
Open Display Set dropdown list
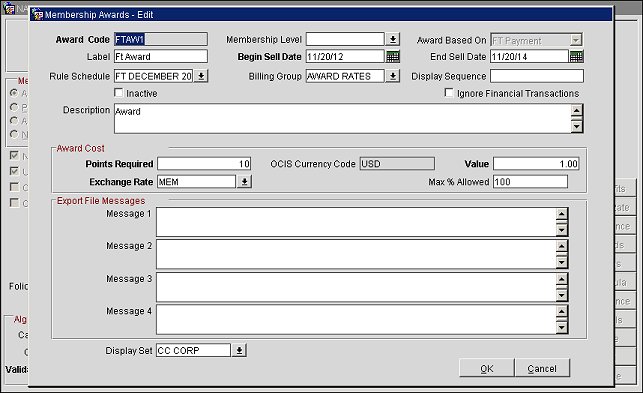pyautogui.click(x=239, y=350)
